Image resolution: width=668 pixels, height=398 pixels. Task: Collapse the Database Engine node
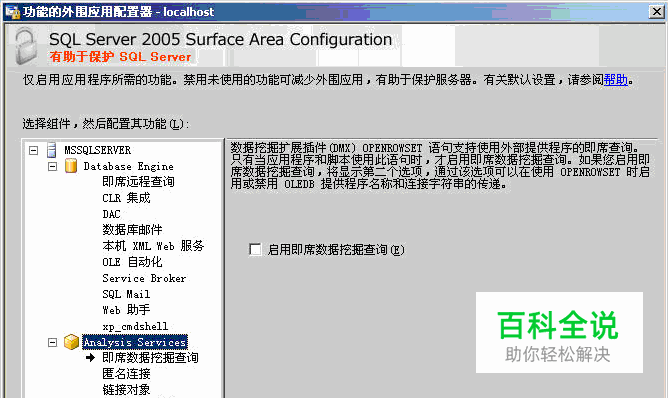coord(52,166)
